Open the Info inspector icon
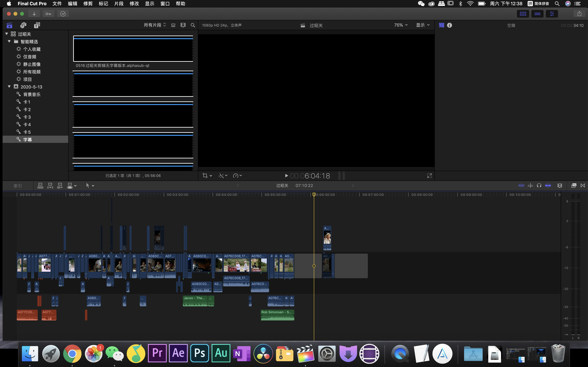Image resolution: width=588 pixels, height=367 pixels. [450, 25]
